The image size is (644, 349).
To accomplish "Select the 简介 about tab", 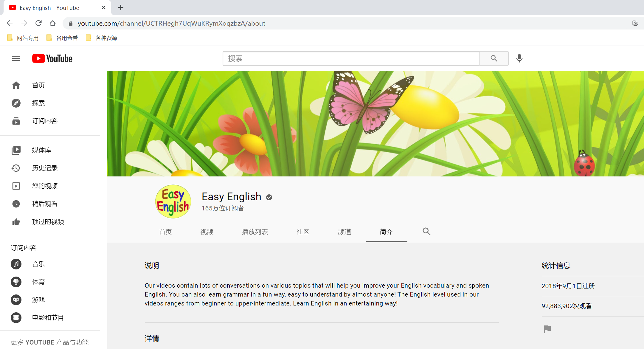I will (x=386, y=232).
